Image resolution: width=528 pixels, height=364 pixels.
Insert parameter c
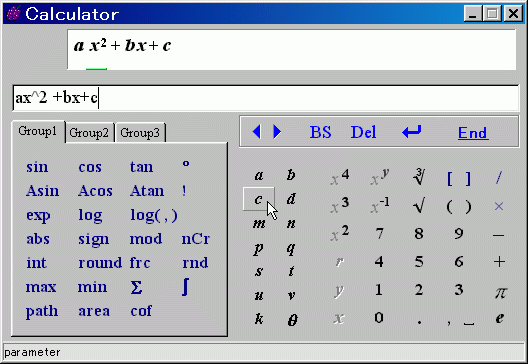tap(259, 199)
